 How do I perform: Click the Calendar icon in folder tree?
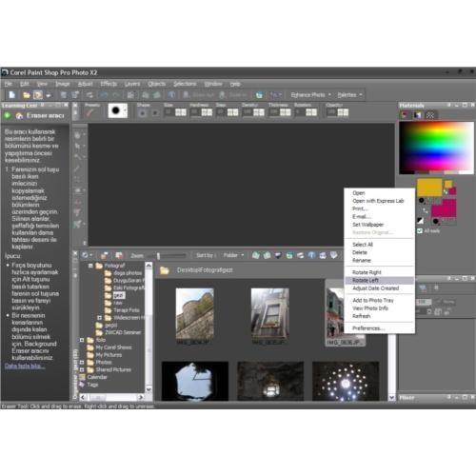(83, 377)
